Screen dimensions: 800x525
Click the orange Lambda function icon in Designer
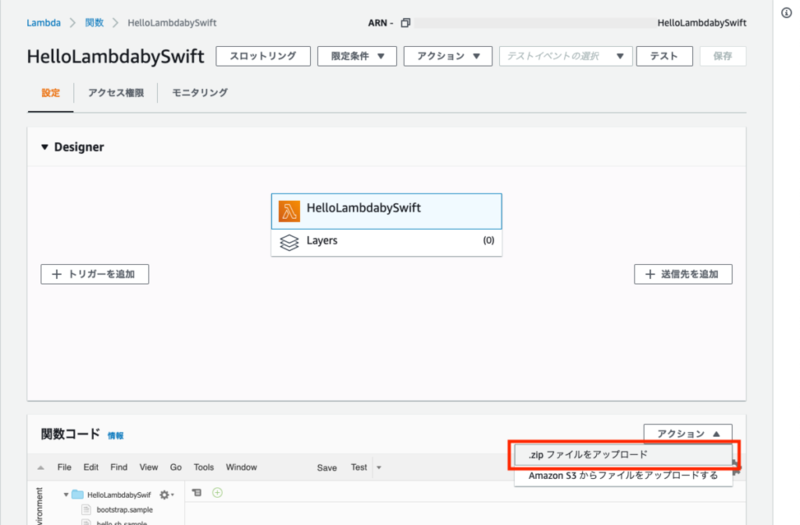pos(289,211)
